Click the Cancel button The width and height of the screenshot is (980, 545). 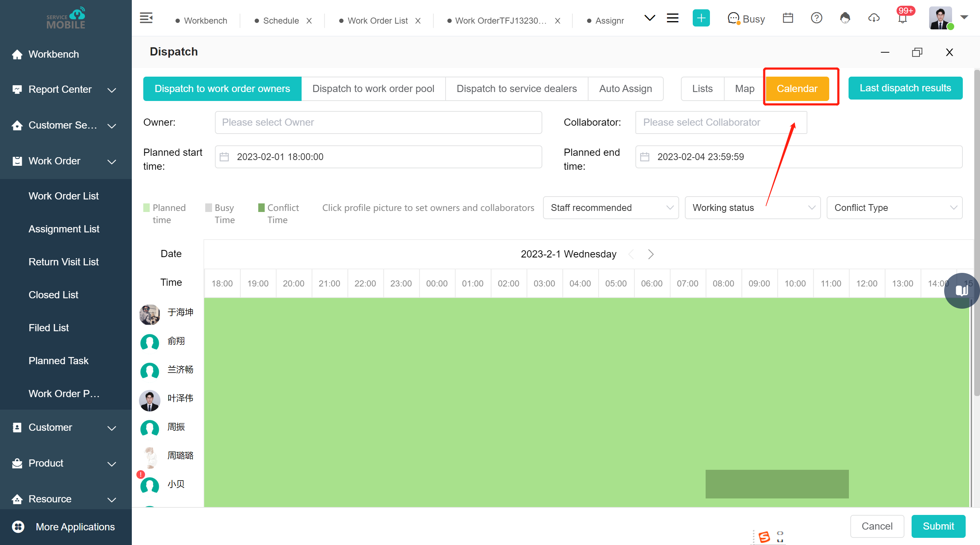[877, 526]
